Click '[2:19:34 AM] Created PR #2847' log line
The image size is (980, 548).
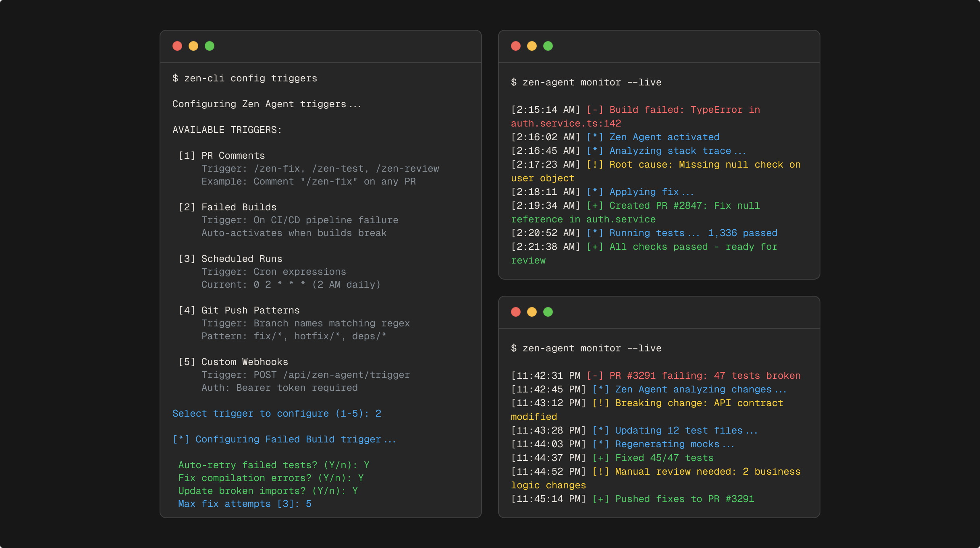(x=635, y=212)
